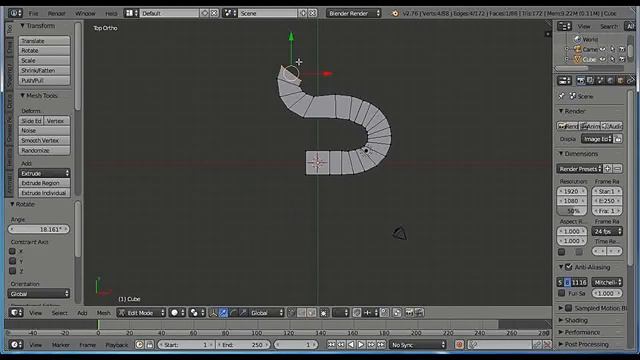Open the Window menu
Viewport: 640px width, 360px height.
coord(85,13)
